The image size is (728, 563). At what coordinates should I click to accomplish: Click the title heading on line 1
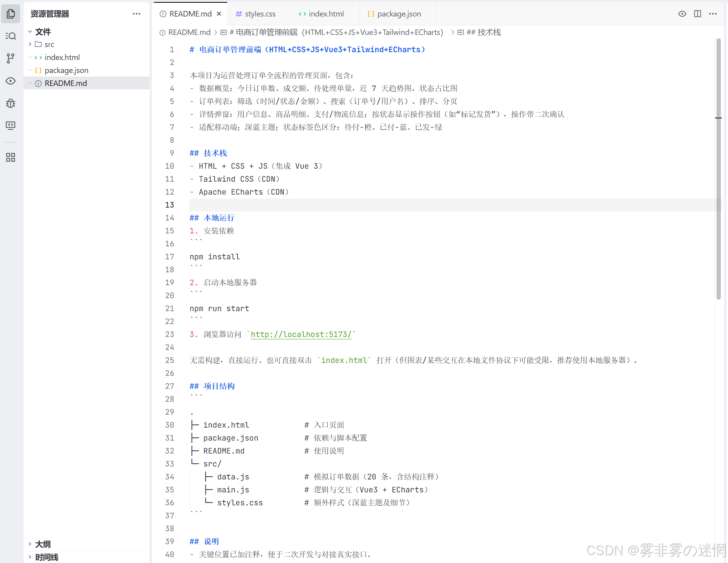click(x=307, y=49)
